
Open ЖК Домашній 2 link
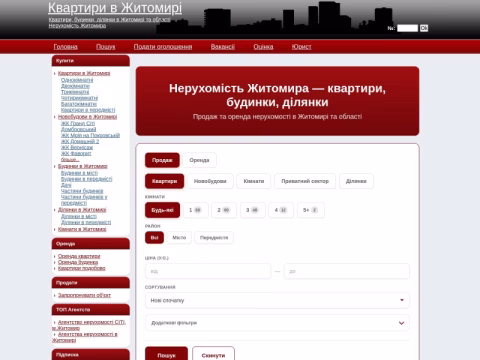point(80,141)
